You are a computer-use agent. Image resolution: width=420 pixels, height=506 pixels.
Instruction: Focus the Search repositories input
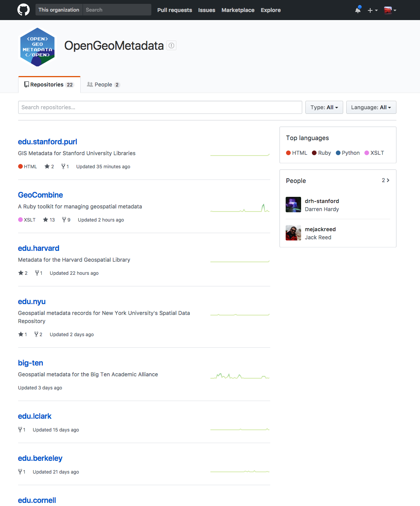[x=160, y=107]
